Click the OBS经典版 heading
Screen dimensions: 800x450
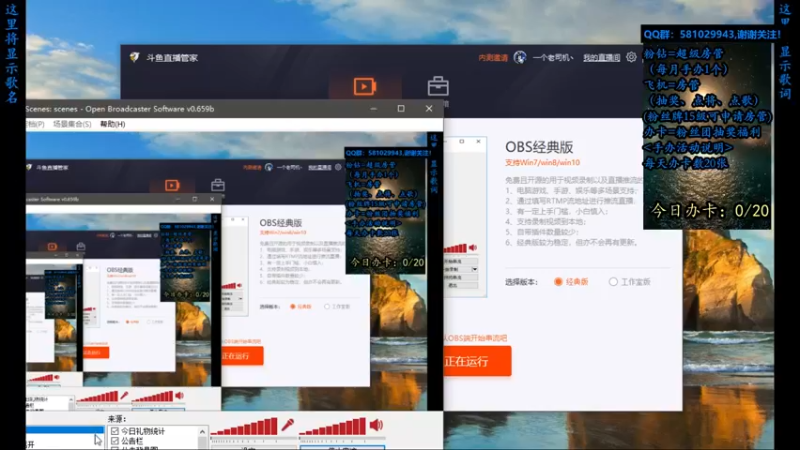pos(539,147)
